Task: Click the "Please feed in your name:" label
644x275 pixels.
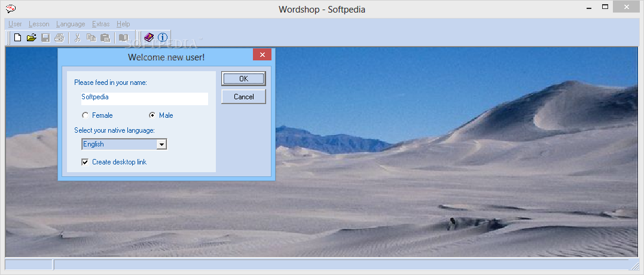Action: point(111,82)
